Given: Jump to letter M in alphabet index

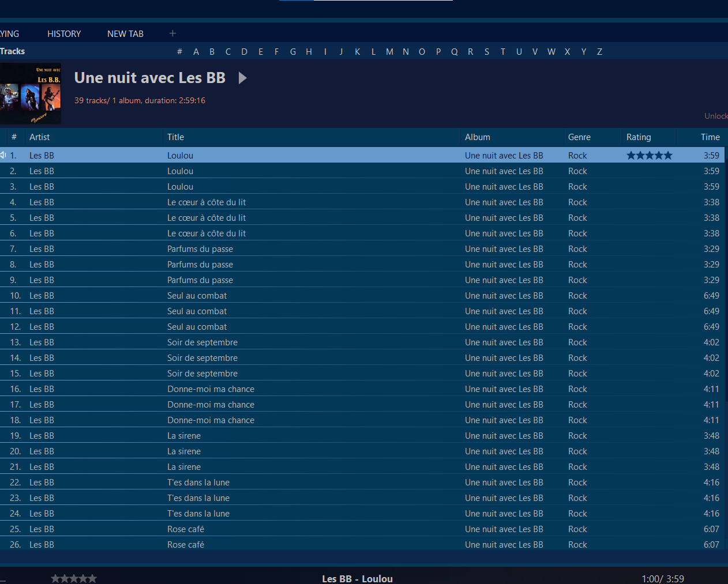Looking at the screenshot, I should click(389, 52).
